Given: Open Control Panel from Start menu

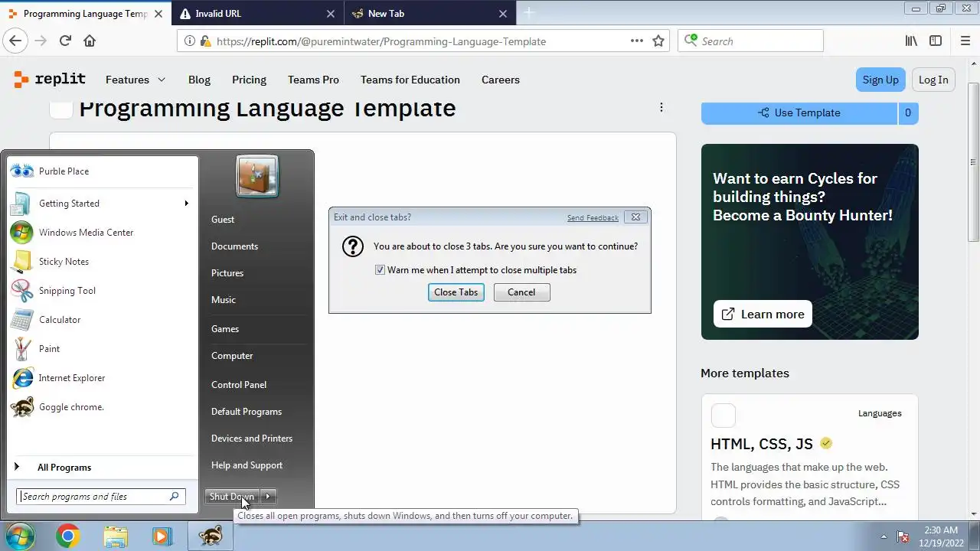Looking at the screenshot, I should coord(239,385).
